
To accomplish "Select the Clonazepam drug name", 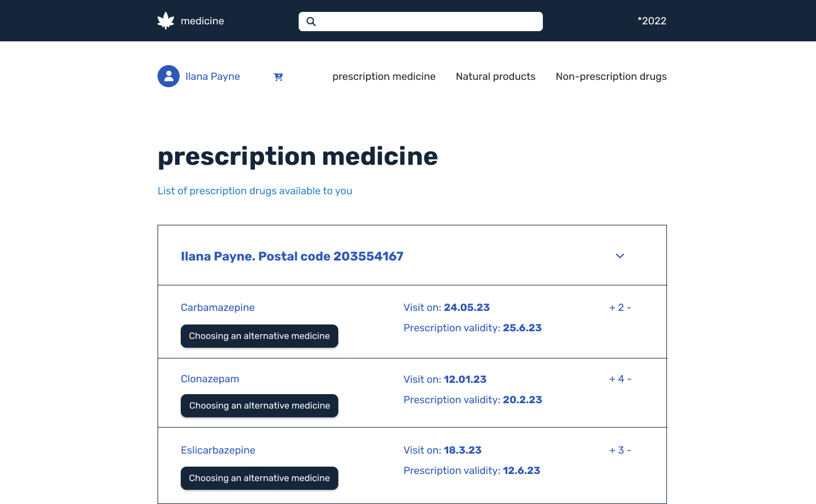I will click(x=210, y=379).
